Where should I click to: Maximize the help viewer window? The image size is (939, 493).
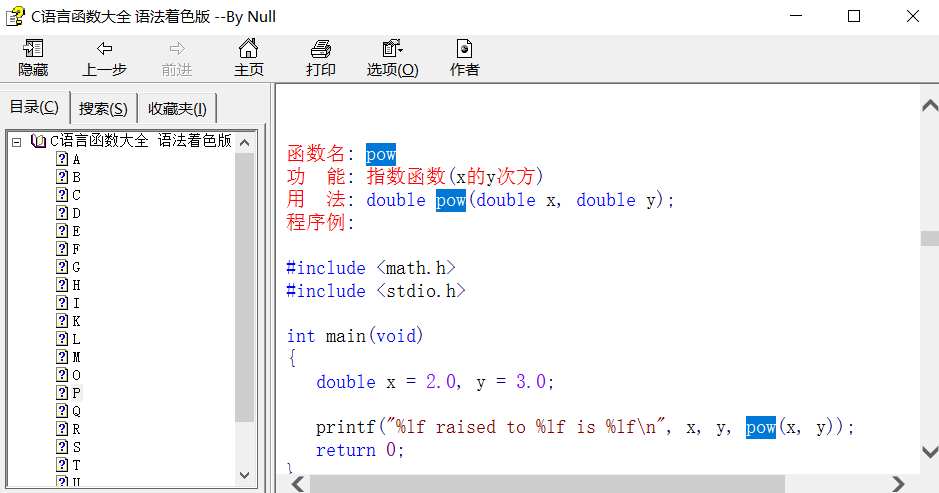click(x=854, y=16)
